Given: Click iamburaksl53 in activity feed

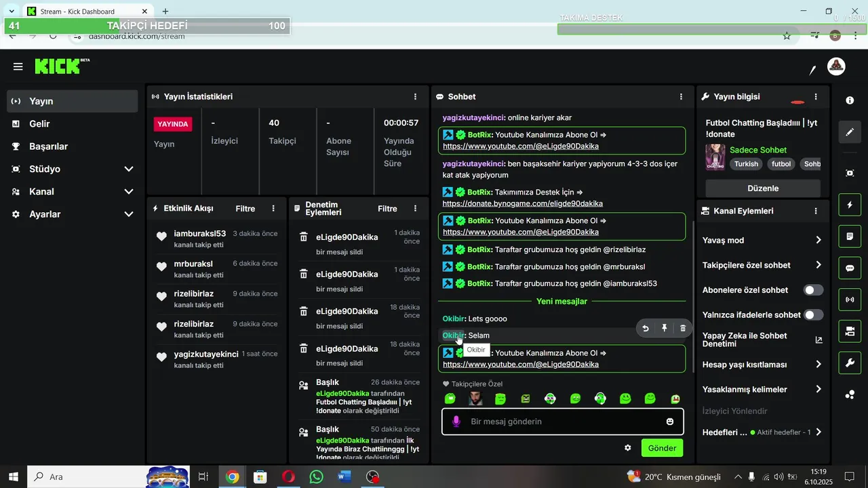Looking at the screenshot, I should pos(200,234).
